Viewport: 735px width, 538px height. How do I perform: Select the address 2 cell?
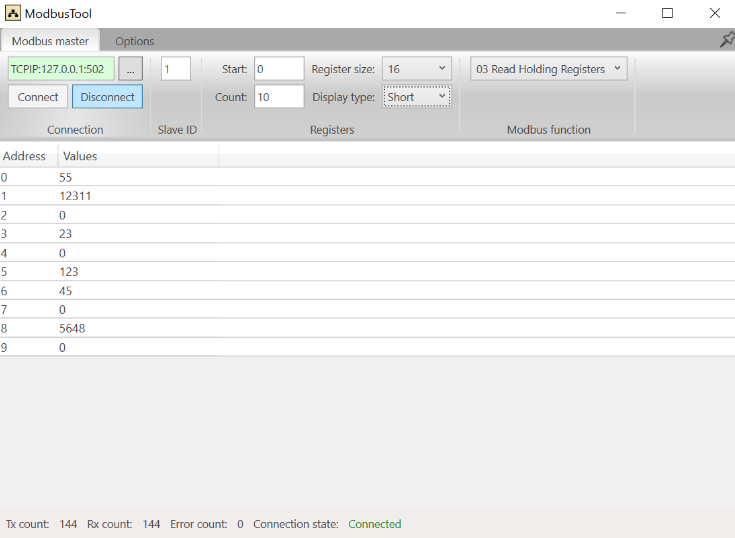click(4, 216)
